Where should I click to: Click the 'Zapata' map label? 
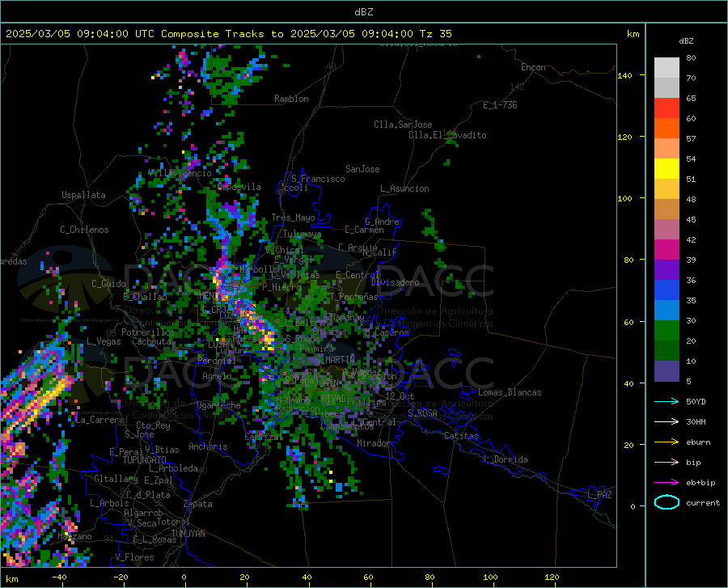(198, 504)
